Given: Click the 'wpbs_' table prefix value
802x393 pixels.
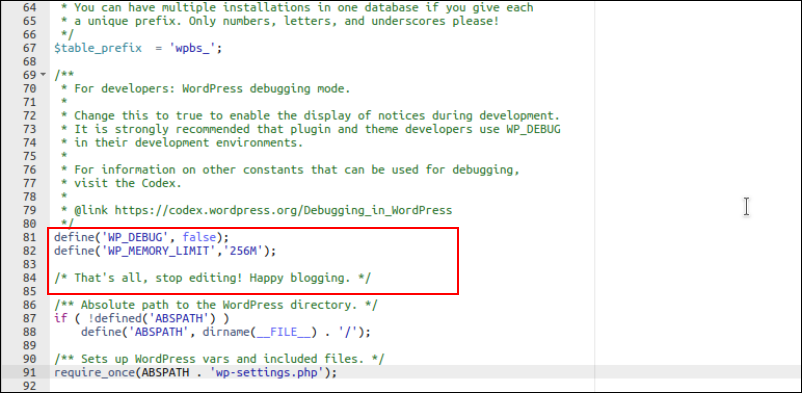Looking at the screenshot, I should (192, 49).
